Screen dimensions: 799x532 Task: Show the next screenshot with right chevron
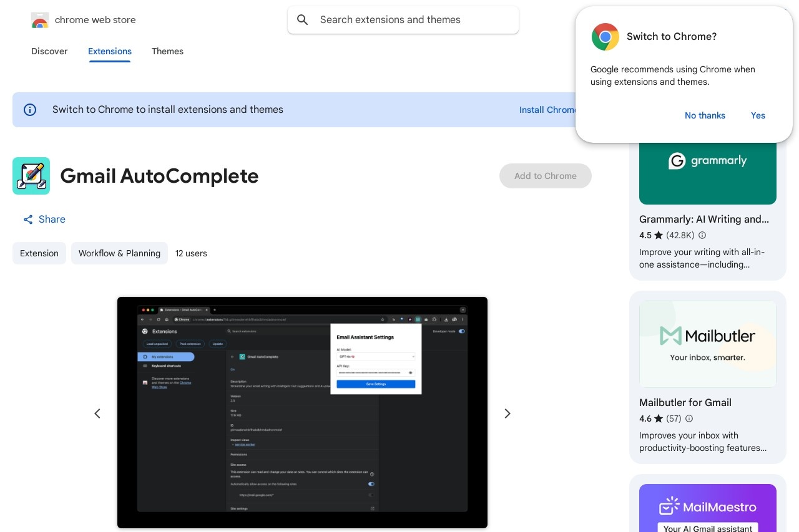pos(507,414)
